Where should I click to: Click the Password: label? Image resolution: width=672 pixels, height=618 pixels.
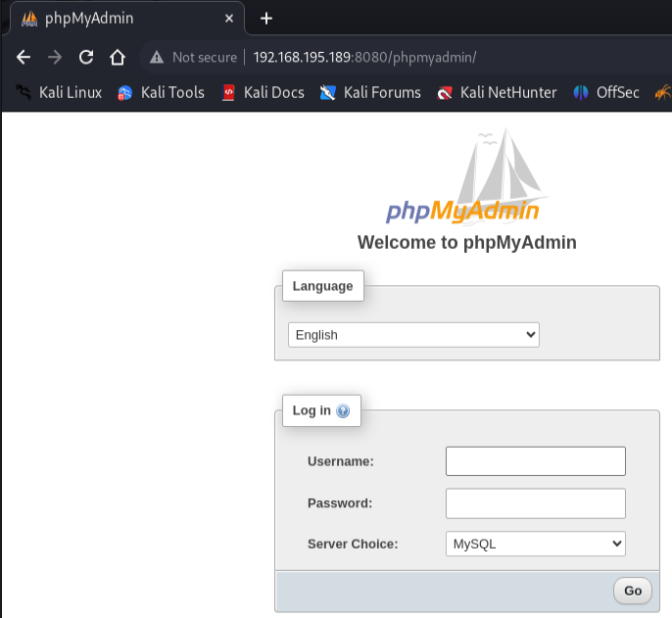340,503
